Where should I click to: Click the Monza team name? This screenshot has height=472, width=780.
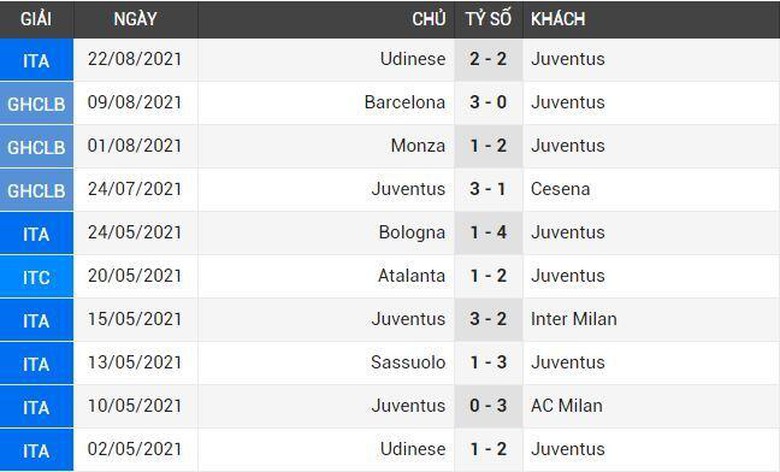coord(418,146)
